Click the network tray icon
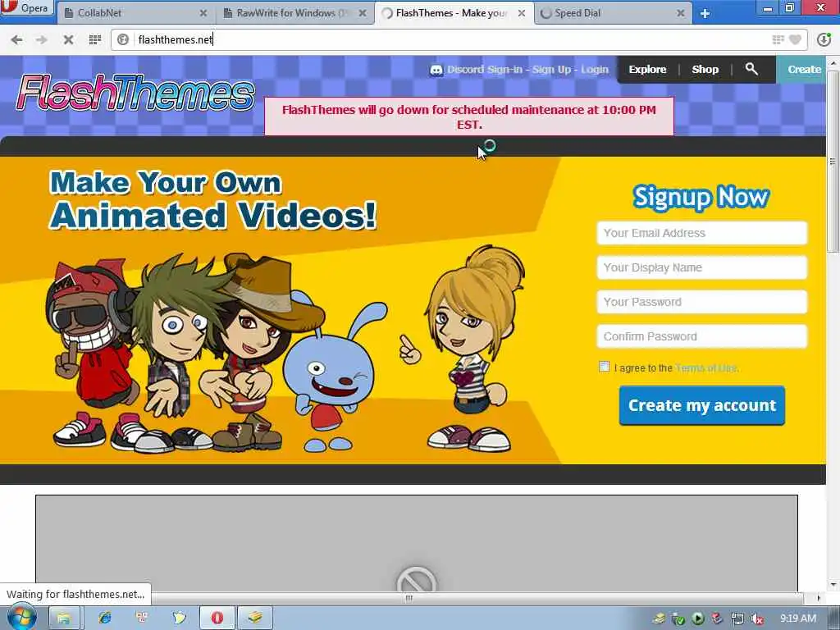 (737, 619)
